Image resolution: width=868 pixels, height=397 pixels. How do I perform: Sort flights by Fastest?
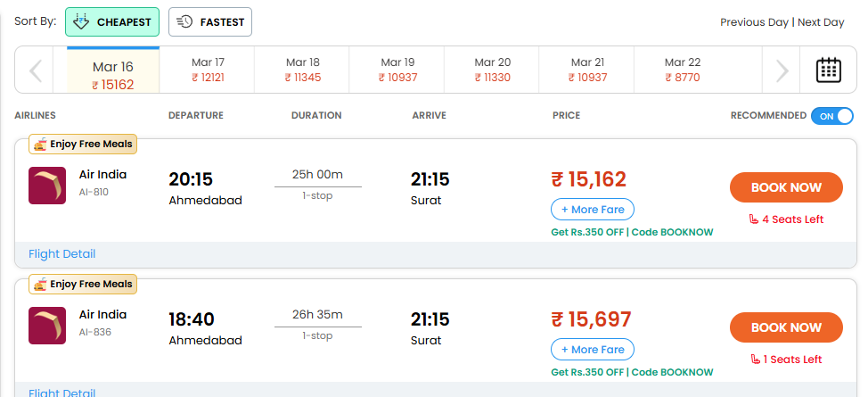pyautogui.click(x=210, y=21)
